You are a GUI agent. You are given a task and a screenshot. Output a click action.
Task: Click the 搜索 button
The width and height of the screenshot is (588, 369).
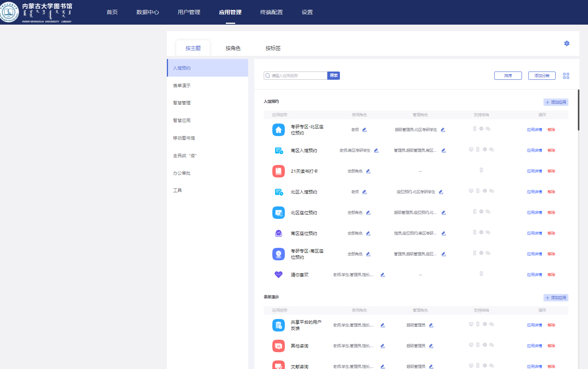[x=333, y=75]
